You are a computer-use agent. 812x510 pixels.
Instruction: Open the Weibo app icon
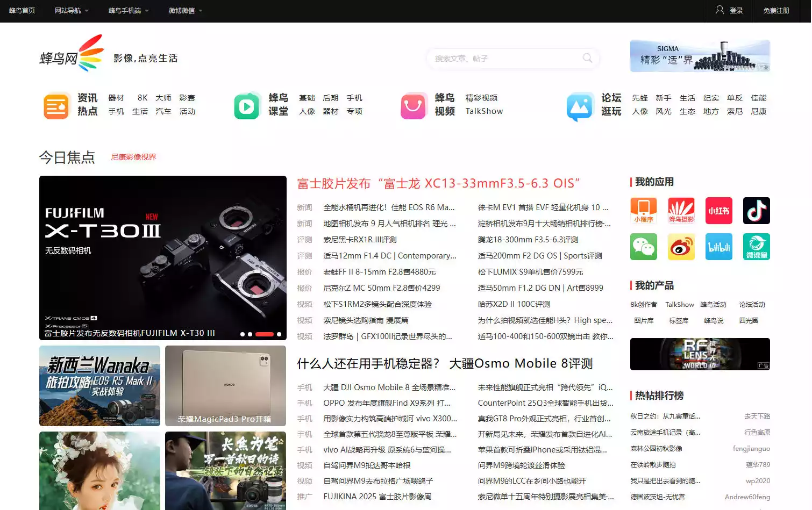pos(681,247)
